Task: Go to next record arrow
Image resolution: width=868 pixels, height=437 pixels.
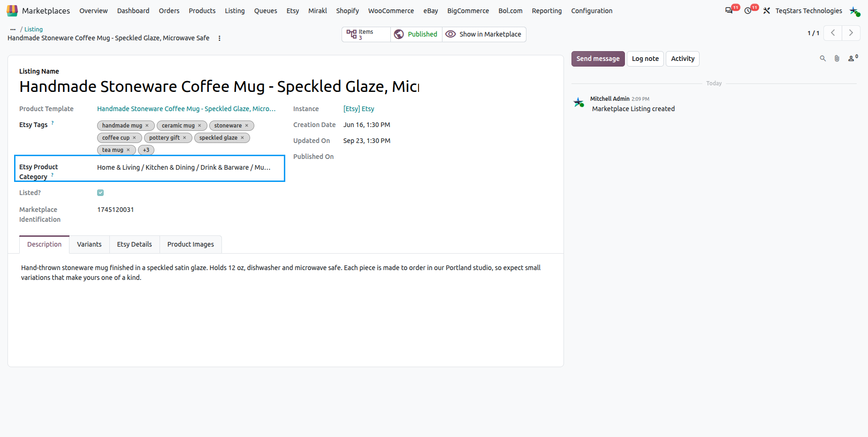Action: pos(851,33)
